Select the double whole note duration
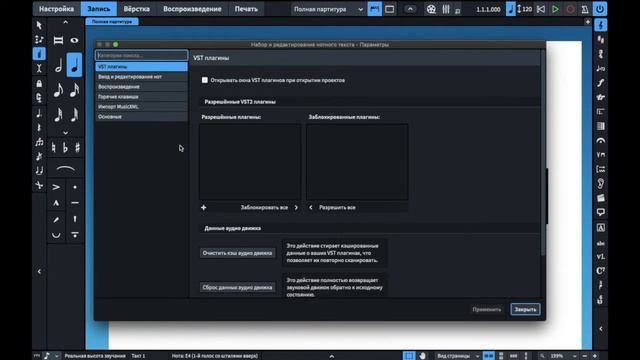 [58, 40]
